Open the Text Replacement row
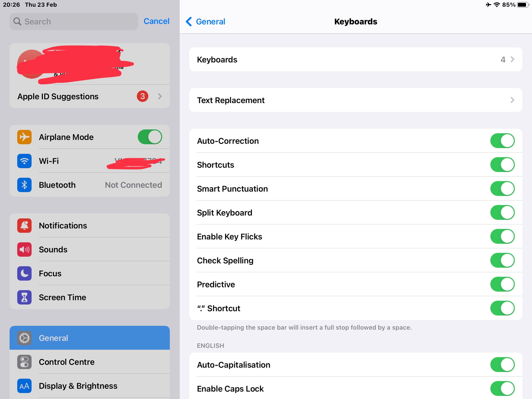Viewport: 532px width, 399px height. click(355, 100)
